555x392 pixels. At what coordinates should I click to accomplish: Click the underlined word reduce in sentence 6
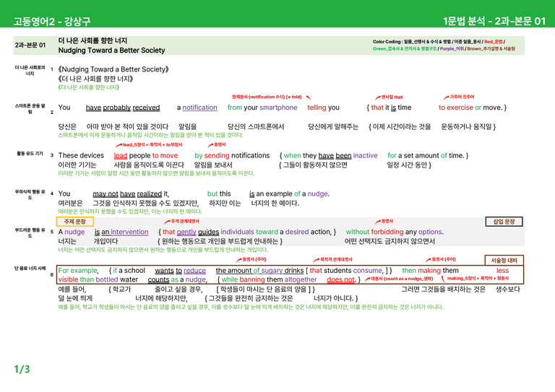coord(194,271)
